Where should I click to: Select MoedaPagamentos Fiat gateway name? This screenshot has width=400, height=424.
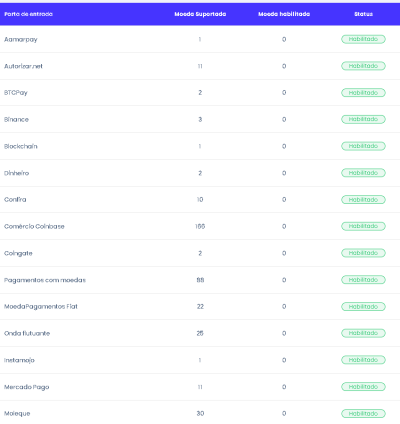[x=41, y=306]
